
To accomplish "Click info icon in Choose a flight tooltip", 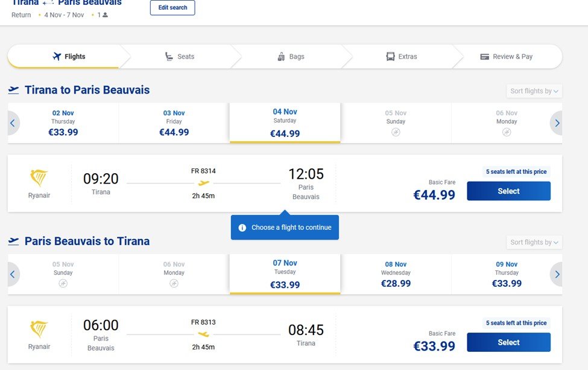I will [x=242, y=228].
